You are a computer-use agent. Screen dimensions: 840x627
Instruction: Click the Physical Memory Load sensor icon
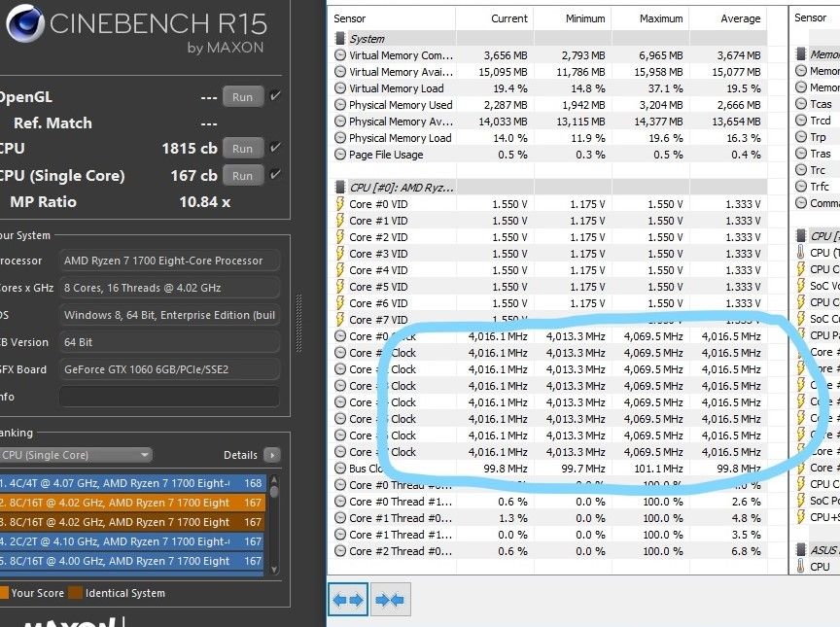pyautogui.click(x=339, y=138)
